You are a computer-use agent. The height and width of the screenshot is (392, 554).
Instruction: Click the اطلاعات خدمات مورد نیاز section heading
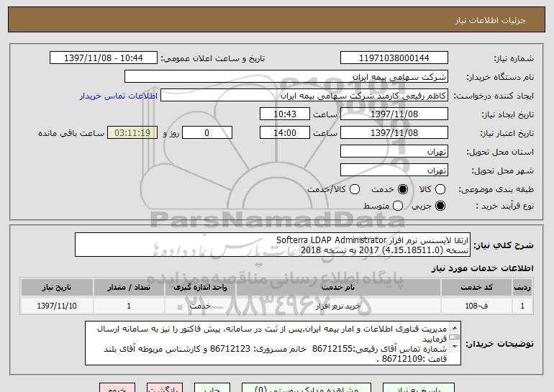click(x=482, y=268)
